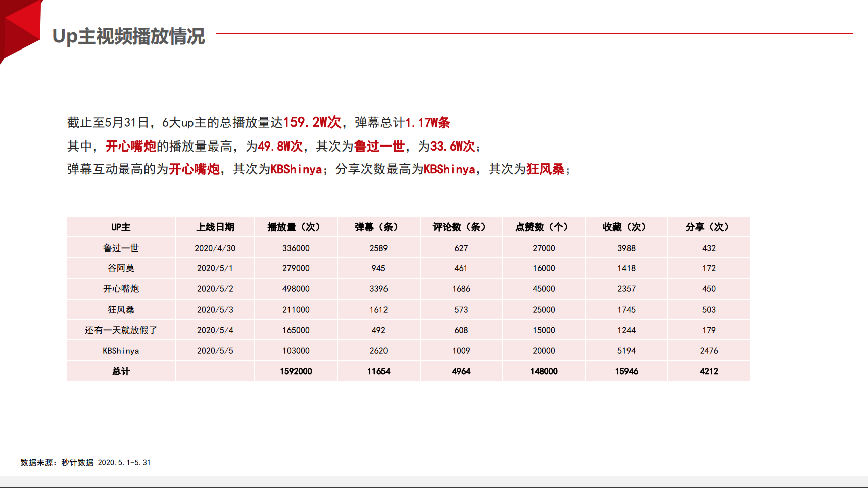The width and height of the screenshot is (868, 488).
Task: Click the share count '432'
Action: tap(709, 248)
